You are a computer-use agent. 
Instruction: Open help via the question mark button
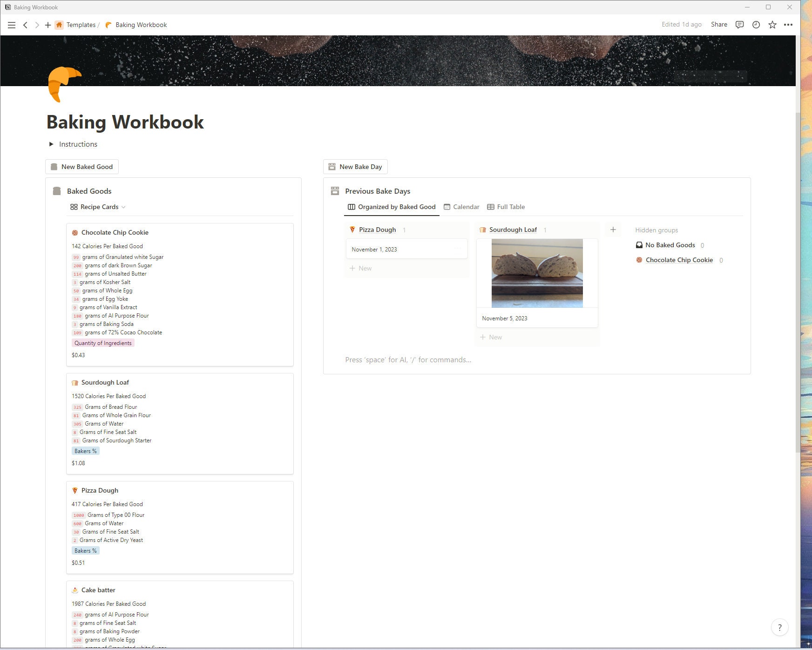click(780, 627)
